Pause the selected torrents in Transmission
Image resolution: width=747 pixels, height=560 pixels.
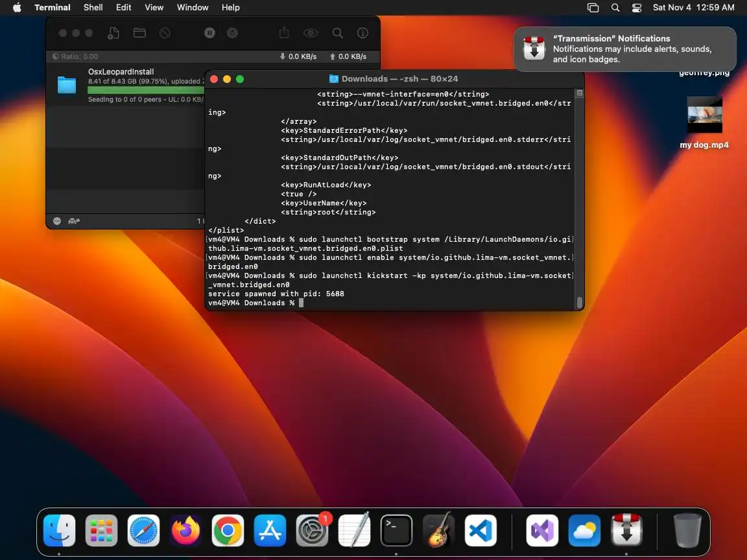(209, 33)
